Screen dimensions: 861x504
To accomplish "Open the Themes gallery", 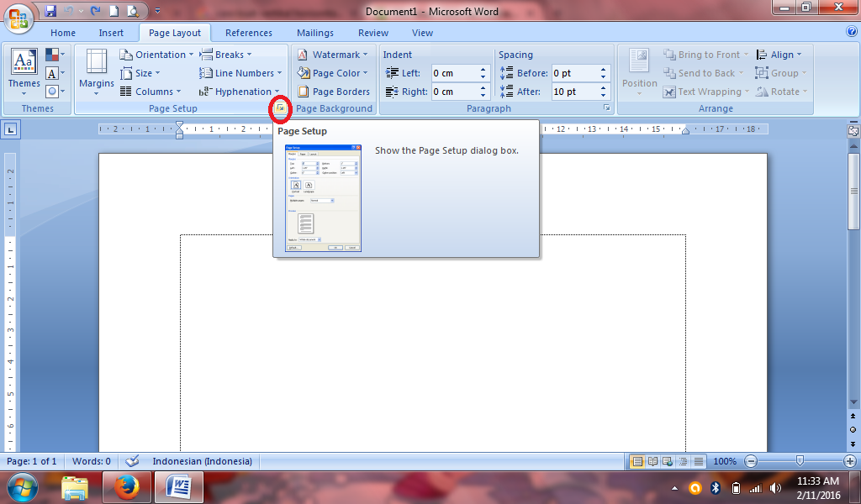I will (x=24, y=72).
